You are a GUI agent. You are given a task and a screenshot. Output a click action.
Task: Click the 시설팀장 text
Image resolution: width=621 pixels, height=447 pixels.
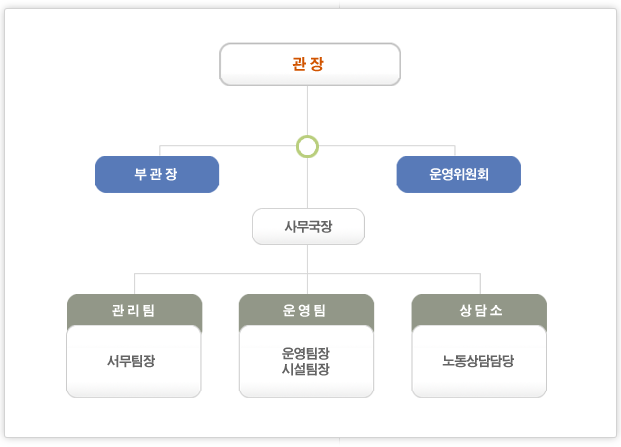coord(305,369)
